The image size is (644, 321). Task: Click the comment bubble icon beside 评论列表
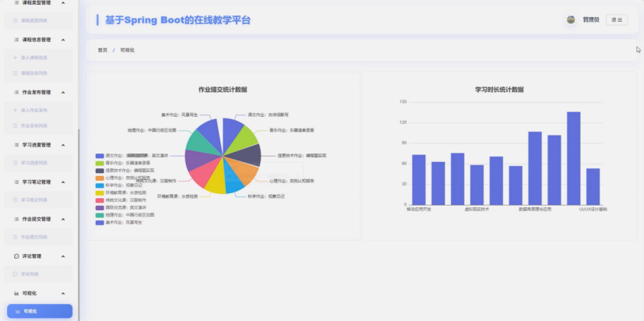point(16,274)
